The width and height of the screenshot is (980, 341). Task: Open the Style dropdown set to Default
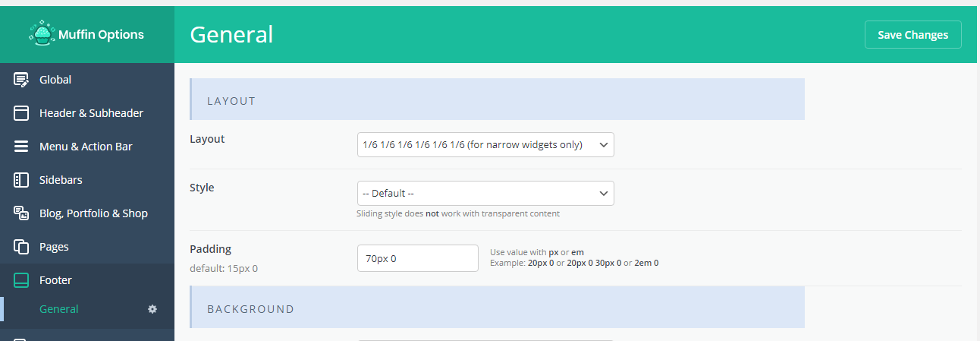(485, 193)
